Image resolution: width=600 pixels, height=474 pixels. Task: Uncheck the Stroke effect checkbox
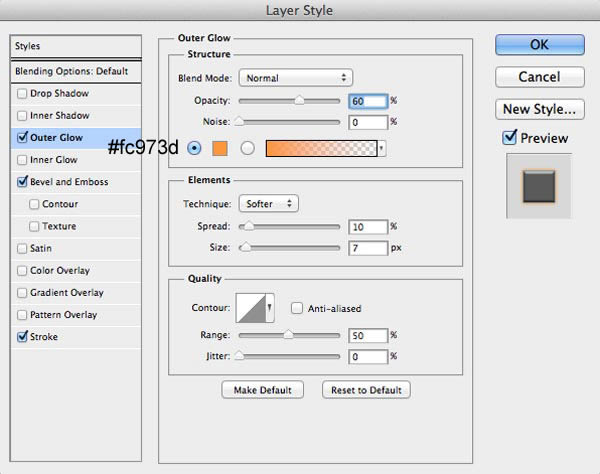pyautogui.click(x=23, y=336)
